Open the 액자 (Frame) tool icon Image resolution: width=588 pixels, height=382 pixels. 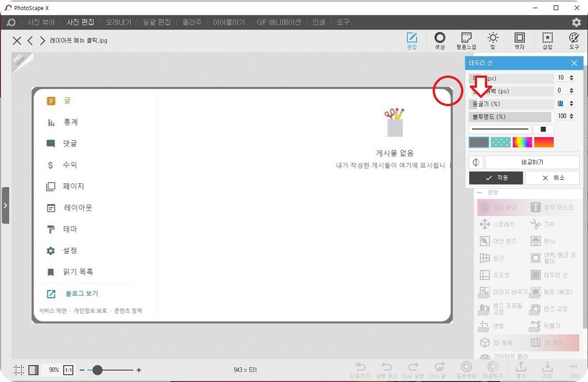pos(519,40)
